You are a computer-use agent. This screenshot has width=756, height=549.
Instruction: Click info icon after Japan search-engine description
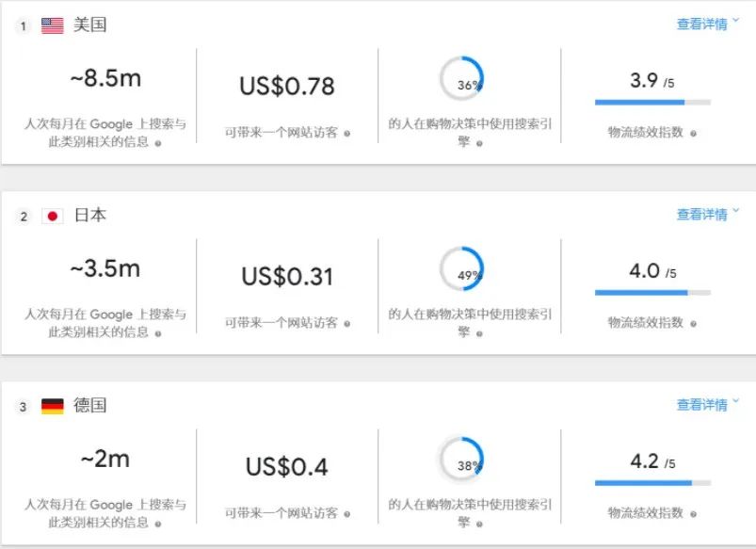coord(479,334)
